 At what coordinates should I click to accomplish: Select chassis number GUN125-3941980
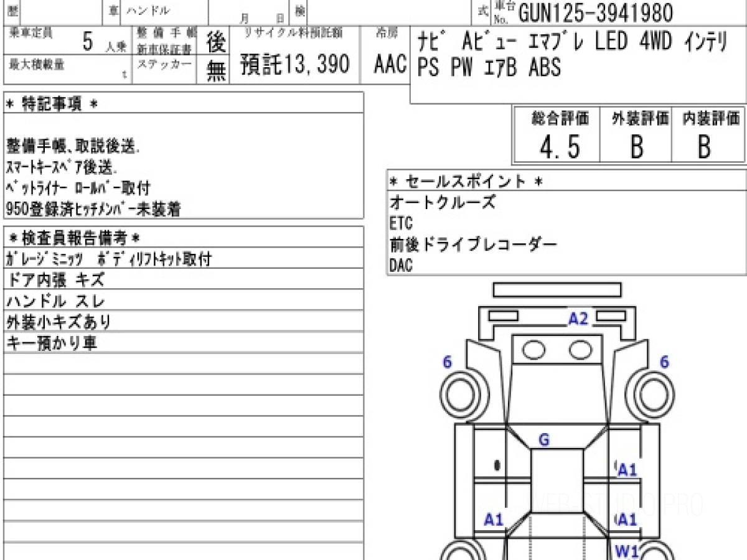pyautogui.click(x=596, y=11)
